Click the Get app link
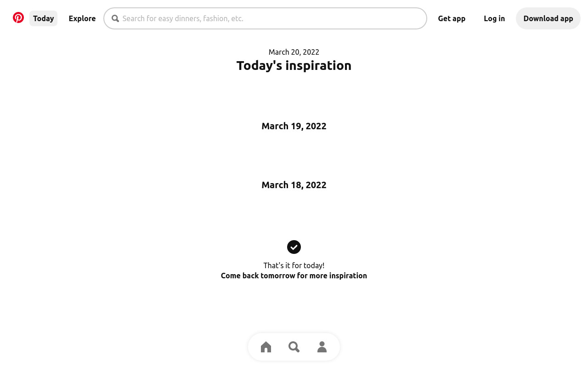 click(452, 18)
